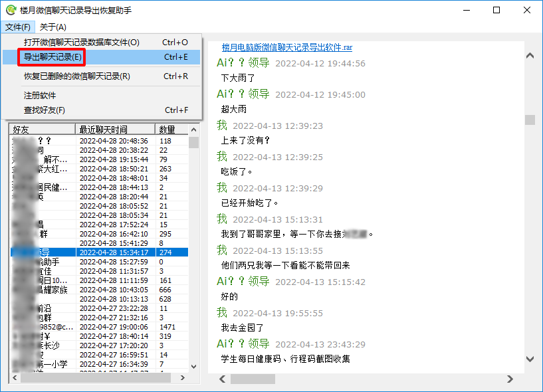The image size is (543, 392).
Task: Click chat panel scroll-up arrow
Action: tap(530, 55)
